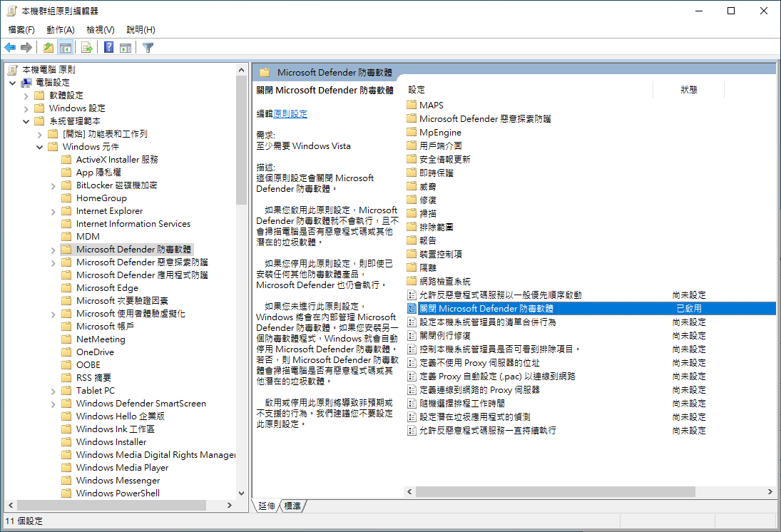Viewport: 781px width, 532px height.
Task: Collapse the Windows 元件 node
Action: click(39, 147)
